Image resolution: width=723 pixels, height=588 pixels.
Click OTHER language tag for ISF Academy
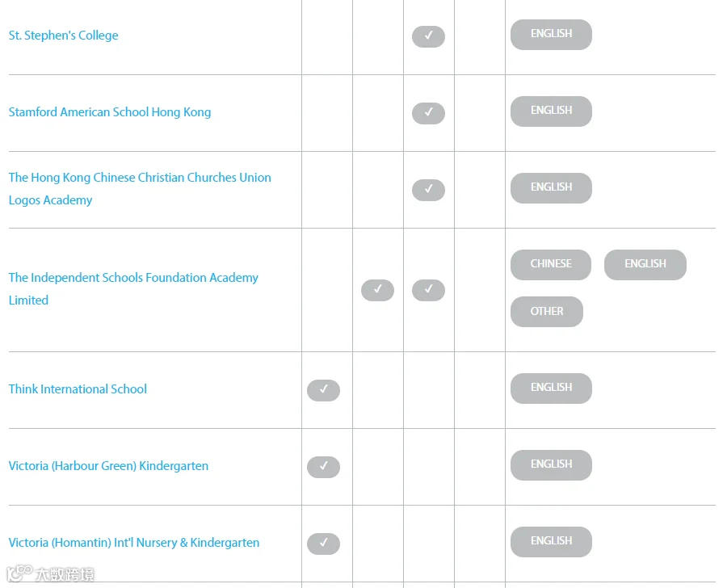coord(547,312)
